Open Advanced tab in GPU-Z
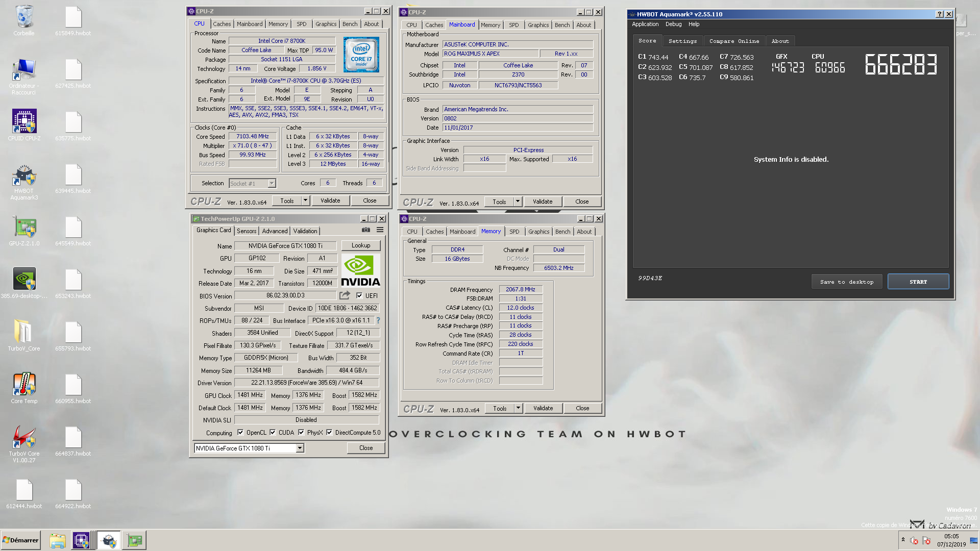The width and height of the screenshot is (980, 551). coord(275,231)
